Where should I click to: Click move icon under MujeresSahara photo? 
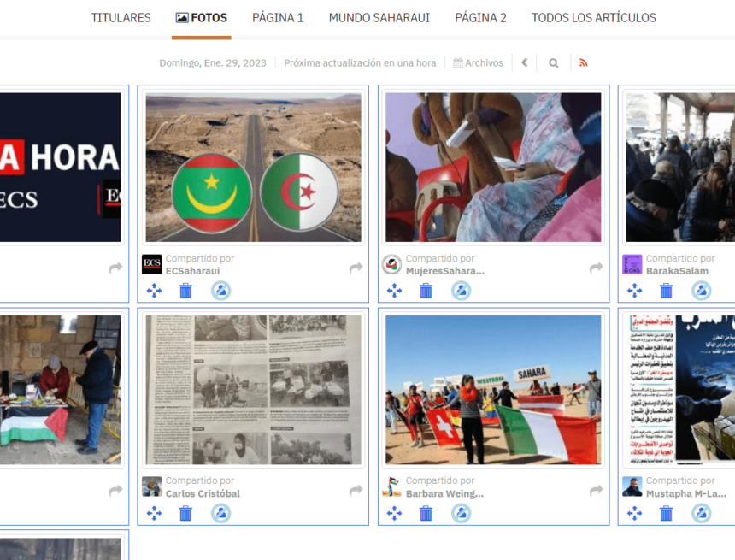pos(394,291)
